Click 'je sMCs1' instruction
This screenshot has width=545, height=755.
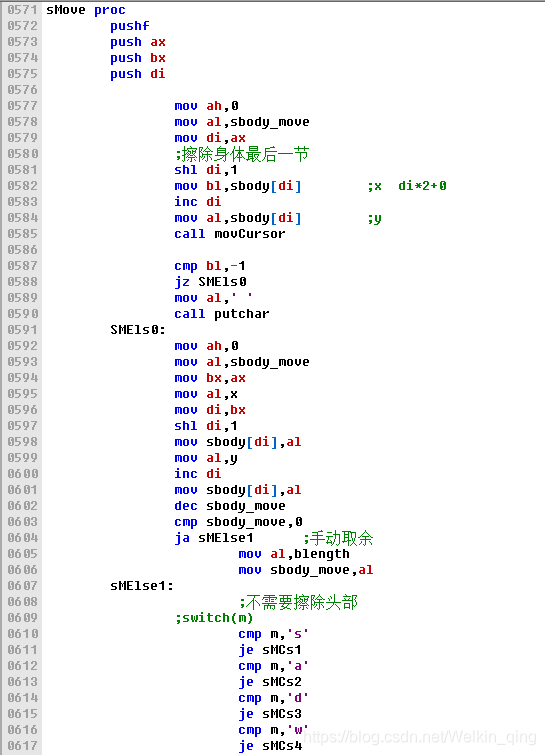(270, 650)
